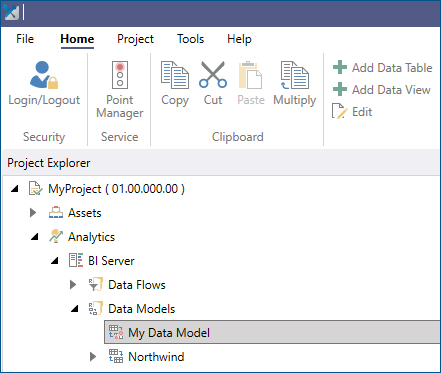Select MyProject ( 01.00.000.00 ) root item

click(116, 189)
